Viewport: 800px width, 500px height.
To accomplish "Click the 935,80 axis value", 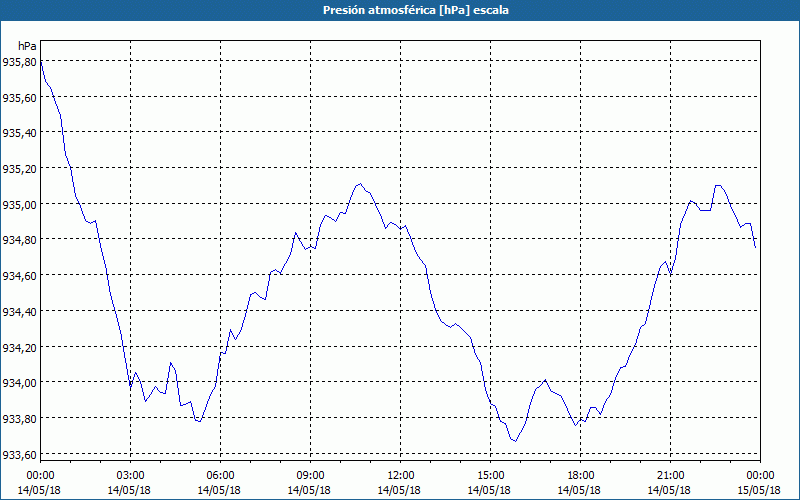I will click(19, 62).
